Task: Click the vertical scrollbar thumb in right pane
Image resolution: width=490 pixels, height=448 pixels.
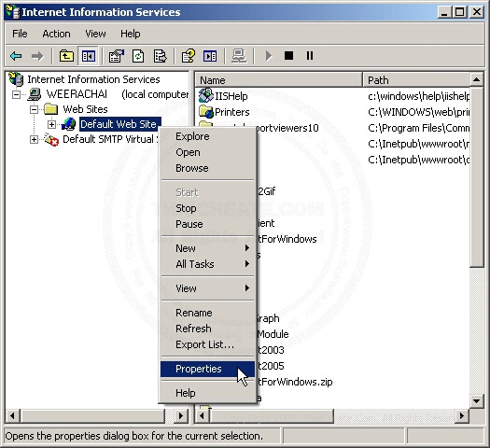Action: click(x=476, y=177)
